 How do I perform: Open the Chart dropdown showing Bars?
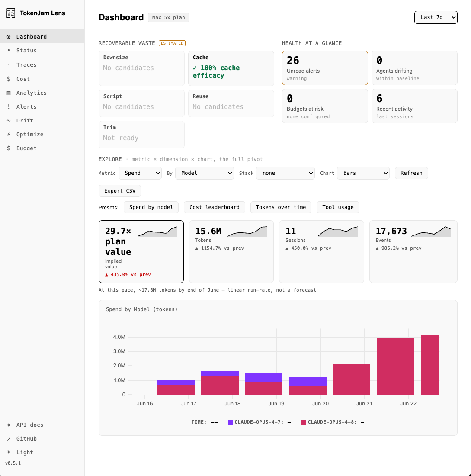coord(363,173)
